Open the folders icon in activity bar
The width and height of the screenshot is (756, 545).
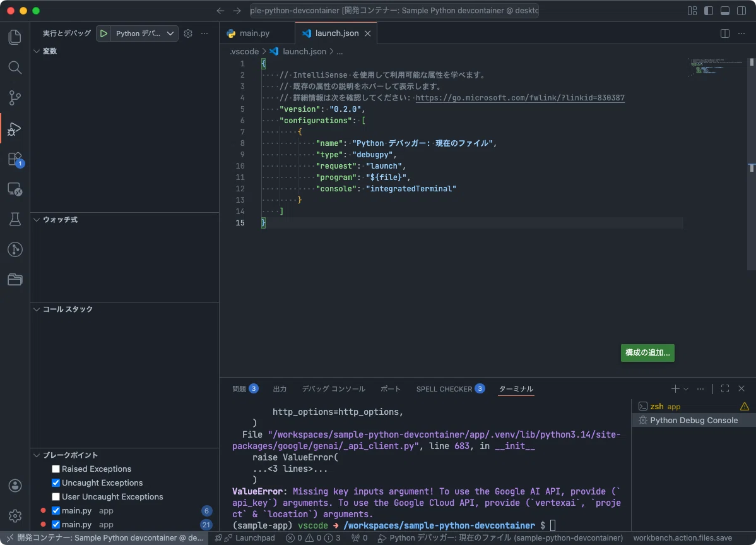(15, 279)
